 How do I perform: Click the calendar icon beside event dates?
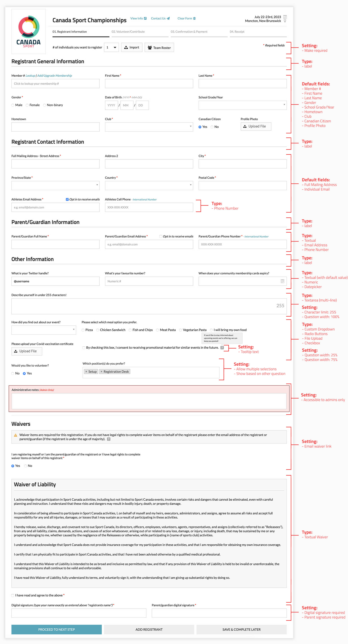(x=285, y=17)
